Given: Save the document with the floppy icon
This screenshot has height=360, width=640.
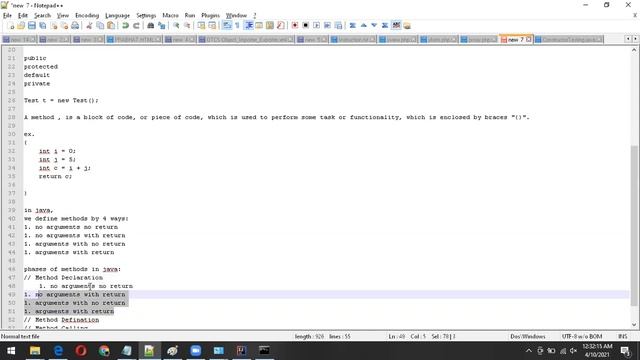Looking at the screenshot, I should 32,26.
